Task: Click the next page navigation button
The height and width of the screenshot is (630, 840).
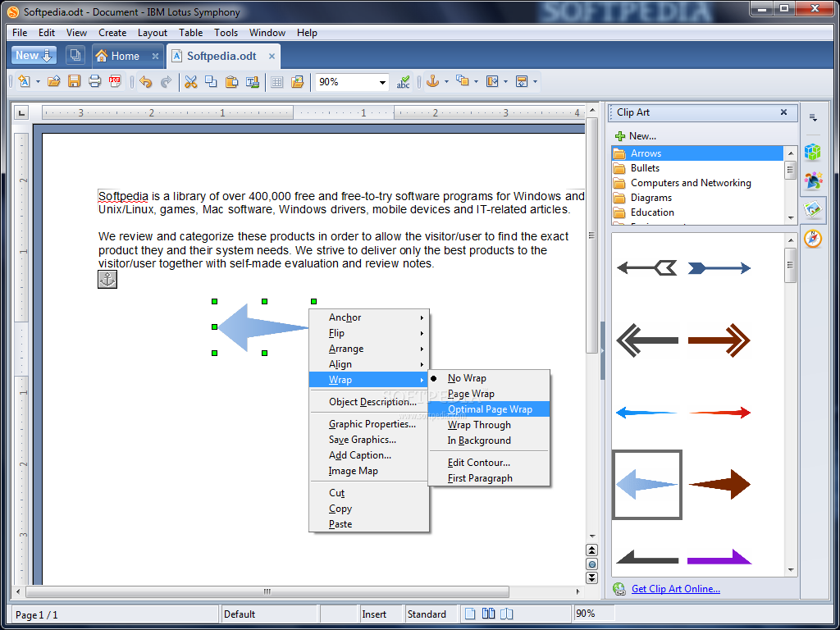Action: (591, 578)
